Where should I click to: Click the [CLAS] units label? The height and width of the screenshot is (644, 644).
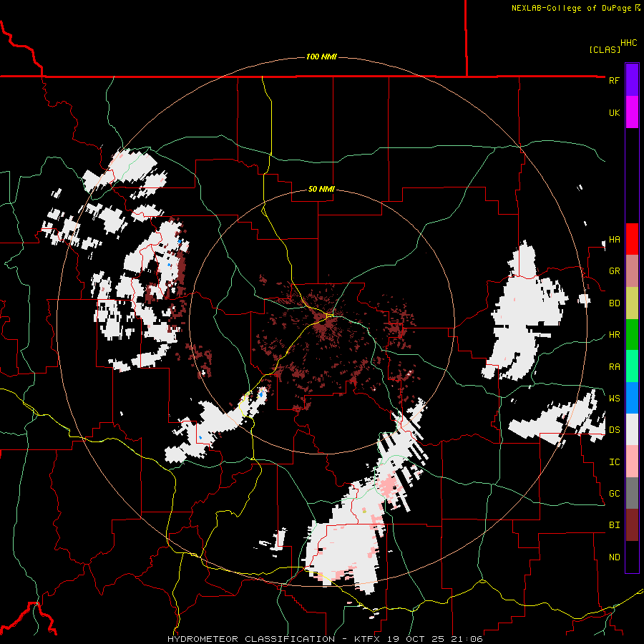point(605,49)
